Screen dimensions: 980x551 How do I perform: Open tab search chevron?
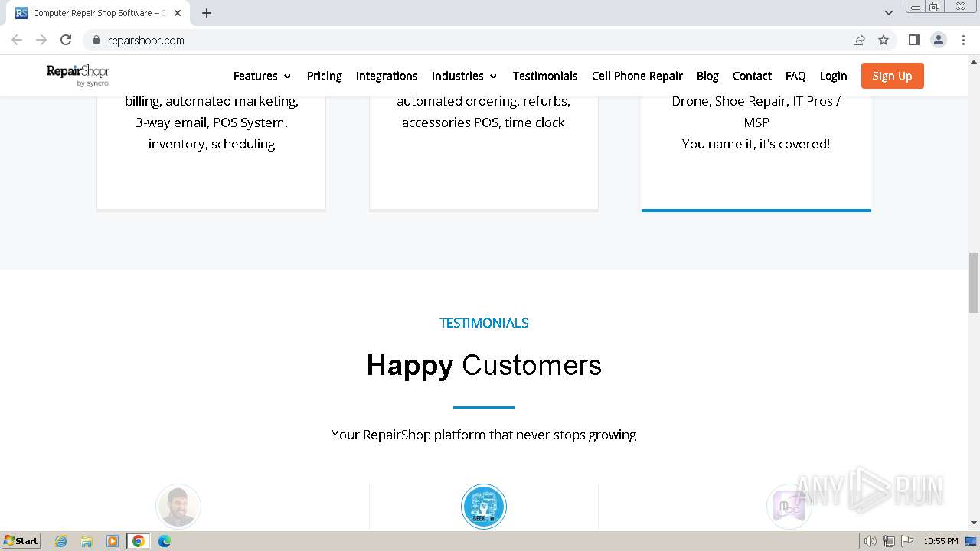[888, 13]
